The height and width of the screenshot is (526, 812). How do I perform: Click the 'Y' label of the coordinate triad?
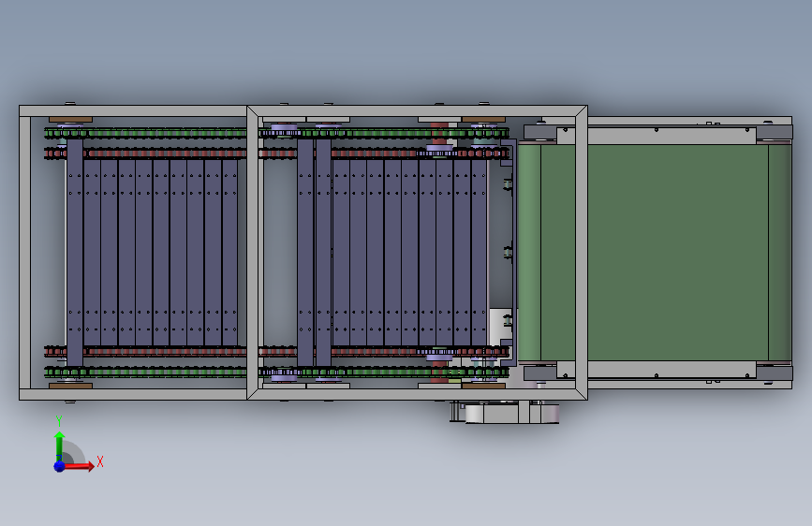(x=59, y=421)
